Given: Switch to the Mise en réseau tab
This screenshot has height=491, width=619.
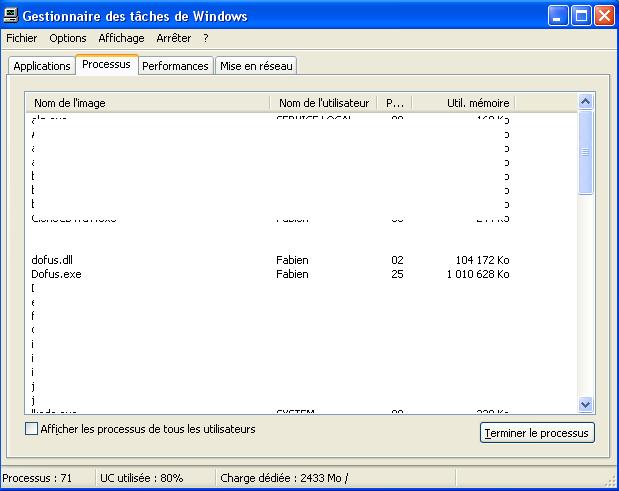Looking at the screenshot, I should [x=257, y=66].
